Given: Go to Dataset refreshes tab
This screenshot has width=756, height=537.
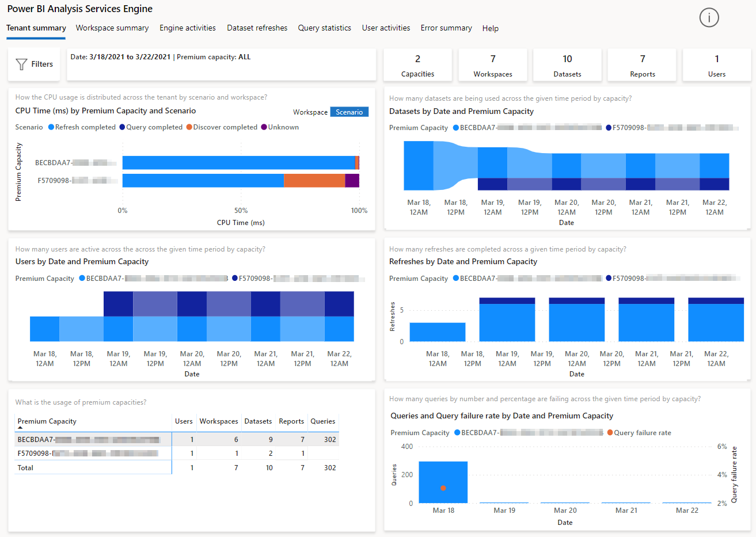Looking at the screenshot, I should pyautogui.click(x=257, y=28).
